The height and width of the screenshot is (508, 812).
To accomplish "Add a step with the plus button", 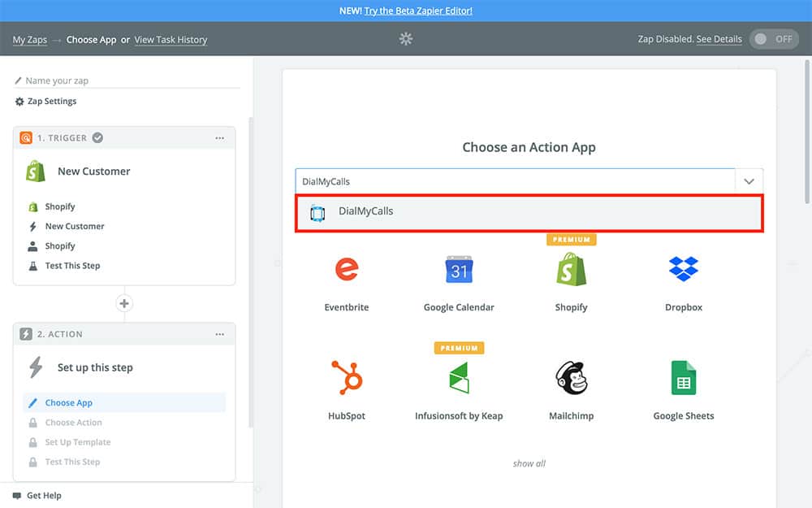I will click(x=124, y=303).
